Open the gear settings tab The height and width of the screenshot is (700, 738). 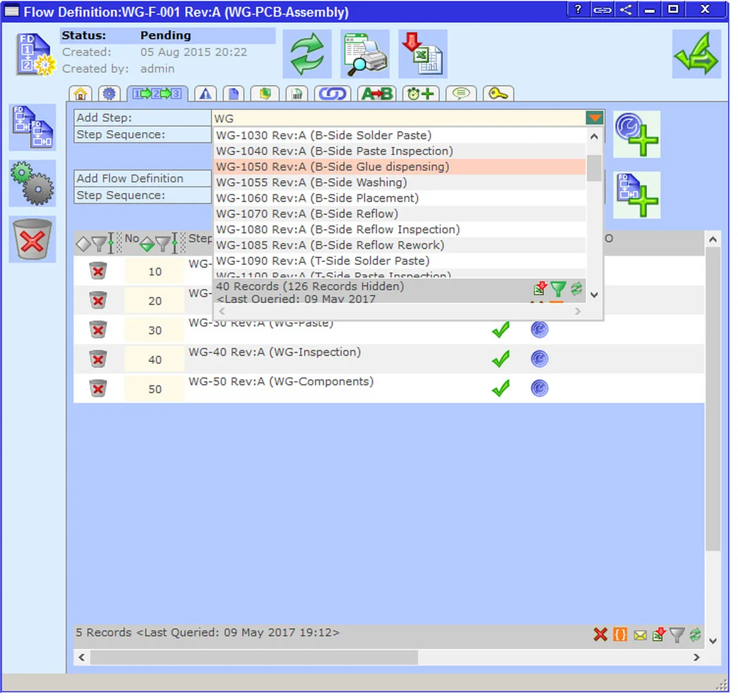click(109, 94)
